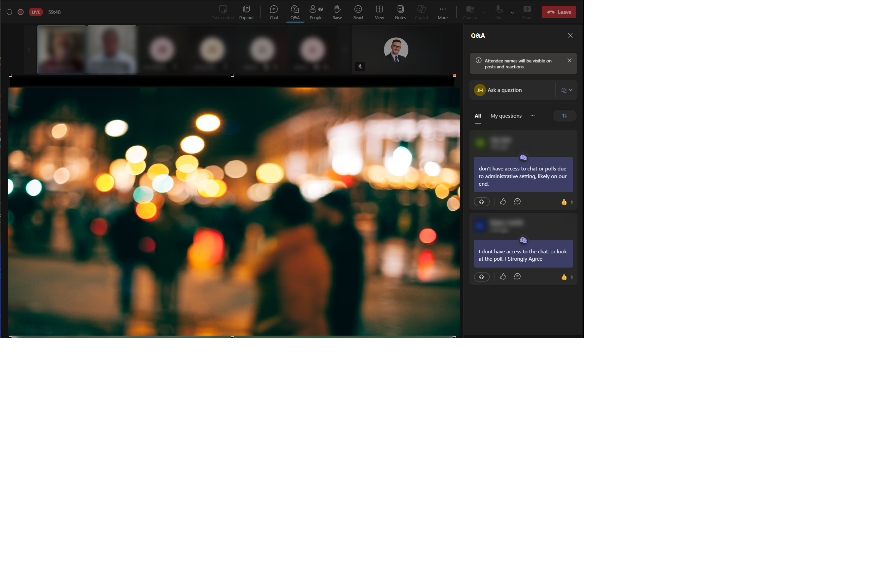Open the React emoji menu
This screenshot has width=882, height=588.
(358, 12)
